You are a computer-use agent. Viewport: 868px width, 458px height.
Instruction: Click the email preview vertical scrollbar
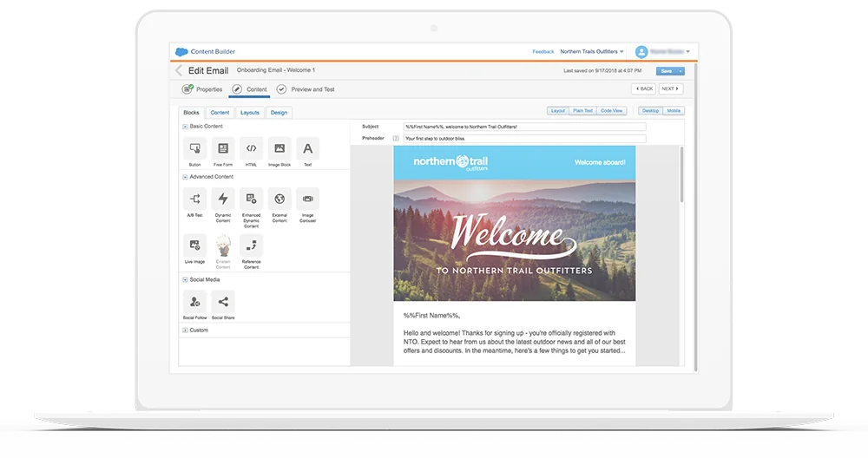(x=681, y=174)
